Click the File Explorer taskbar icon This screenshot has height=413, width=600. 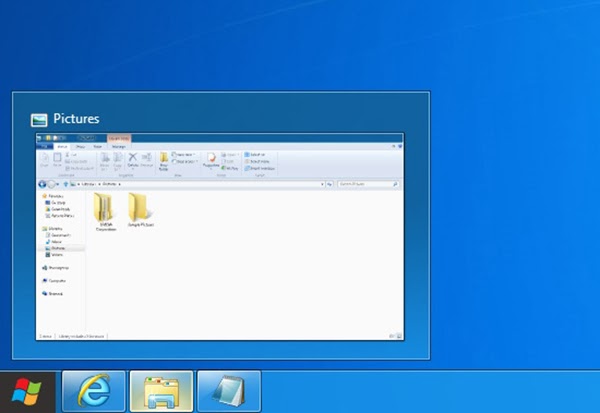click(161, 391)
